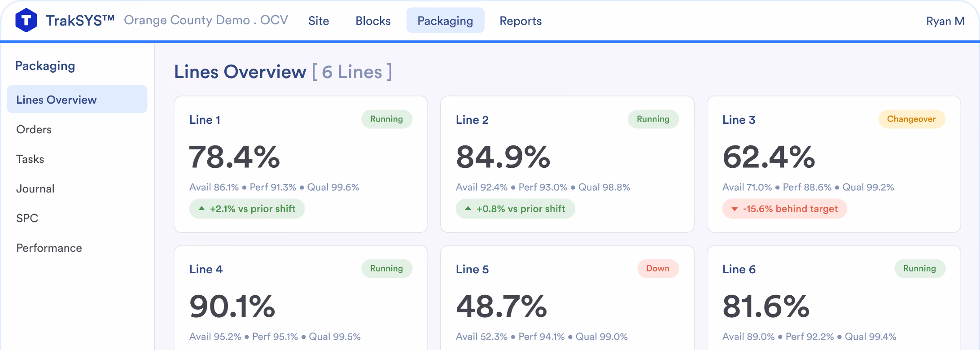The width and height of the screenshot is (980, 350).
Task: Click the Running status badge on Line 1
Action: [x=387, y=119]
